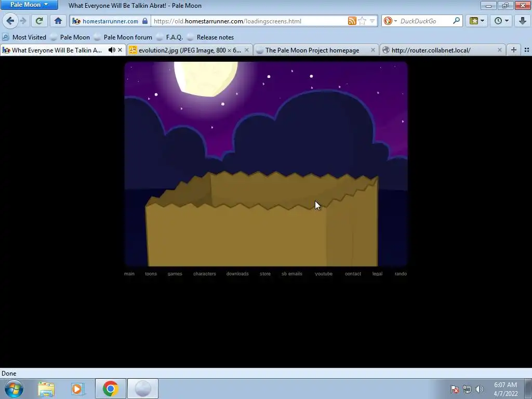Click the network tray icon

[x=467, y=389]
